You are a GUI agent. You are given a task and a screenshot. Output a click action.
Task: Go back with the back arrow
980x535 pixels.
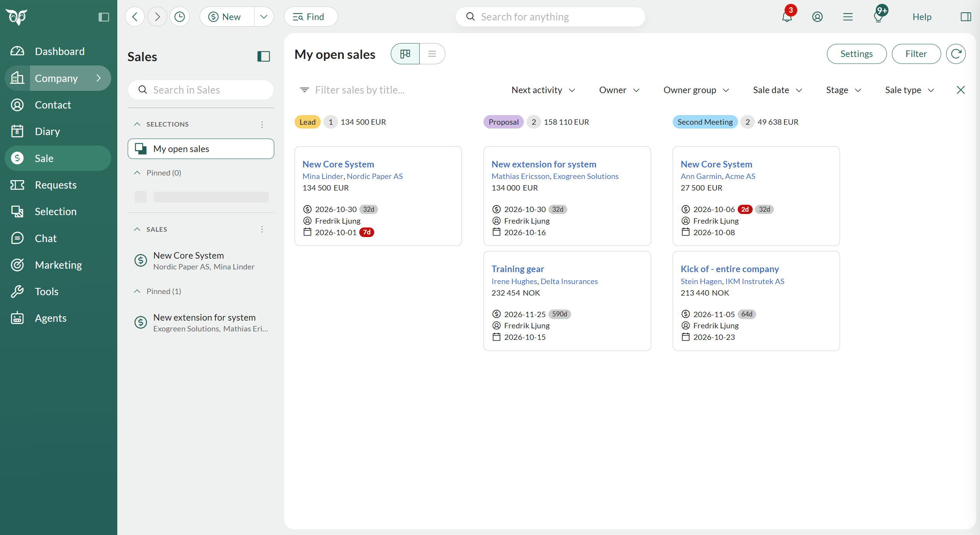click(x=135, y=17)
